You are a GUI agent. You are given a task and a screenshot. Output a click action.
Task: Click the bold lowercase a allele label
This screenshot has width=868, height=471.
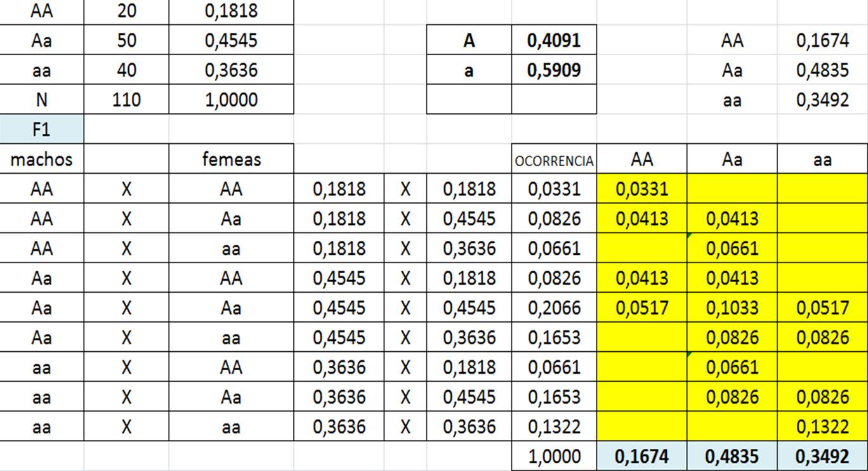(x=469, y=70)
